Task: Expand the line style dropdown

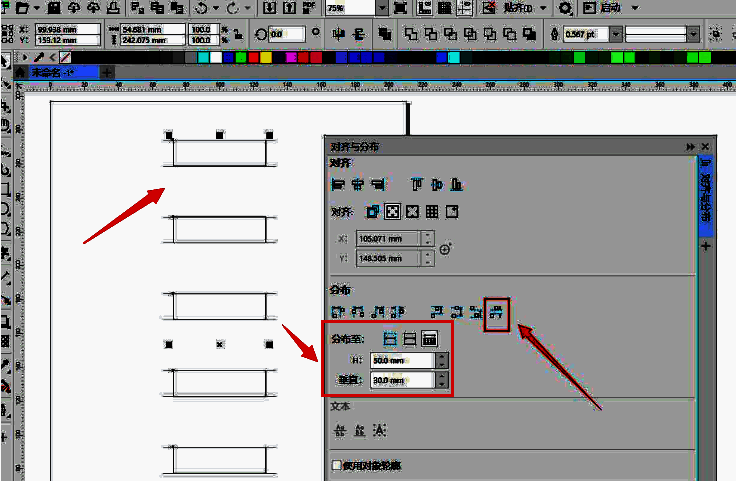Action: [x=693, y=34]
